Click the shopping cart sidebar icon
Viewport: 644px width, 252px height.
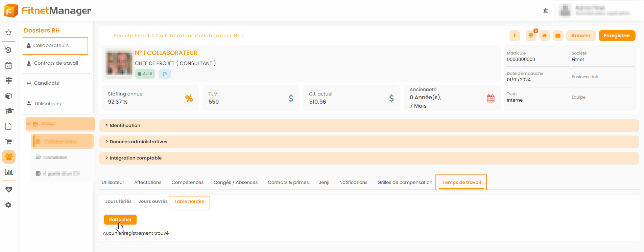tap(9, 142)
